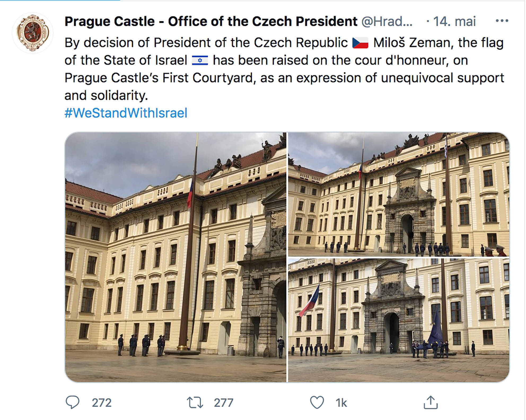Click the @Hrad... username handle

pyautogui.click(x=387, y=21)
